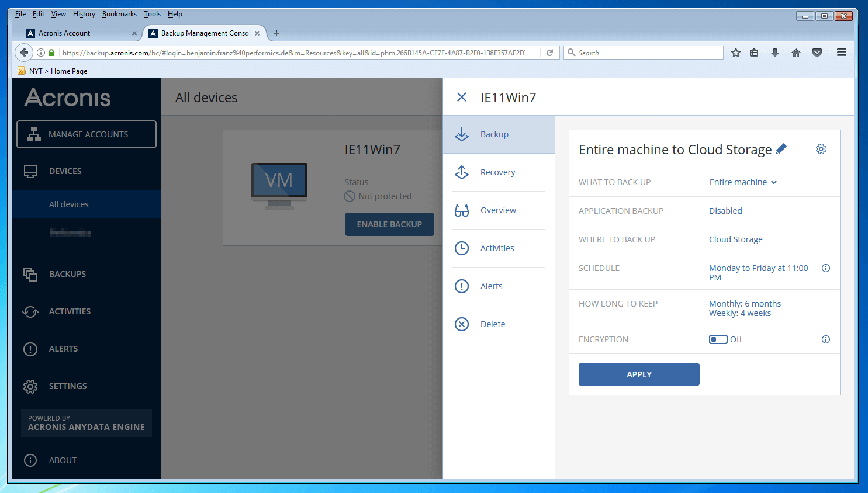Toggle the Encryption switch on

click(x=718, y=339)
